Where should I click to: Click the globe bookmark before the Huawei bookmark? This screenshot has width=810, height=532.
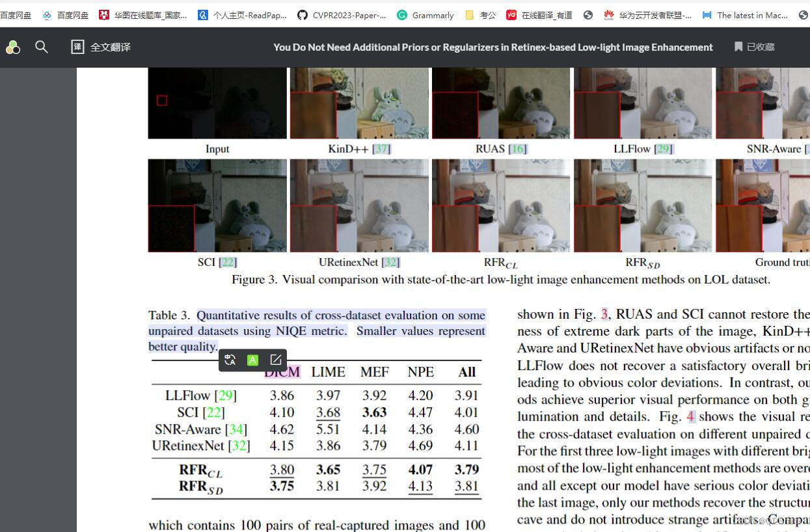tap(588, 15)
